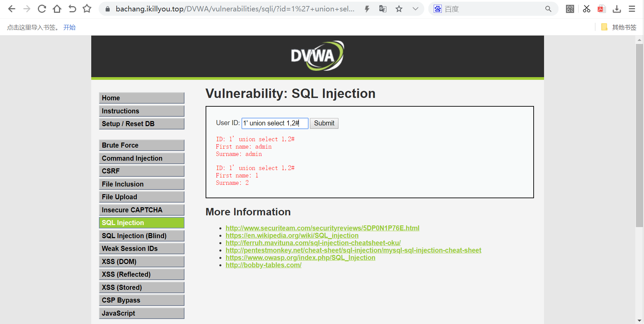Click the favorites star inside address bar
Viewport: 644px width, 324px height.
point(399,9)
